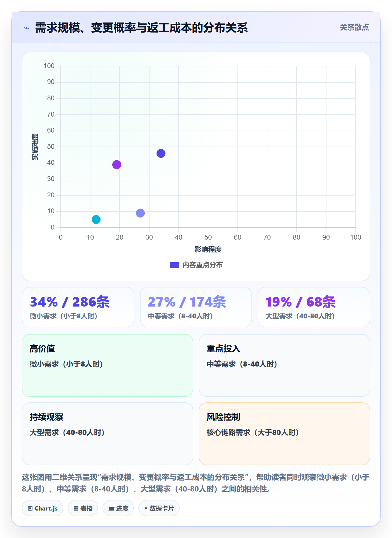This screenshot has width=392, height=538.
Task: Click the purple scatter point at x 19
Action: coord(117,164)
